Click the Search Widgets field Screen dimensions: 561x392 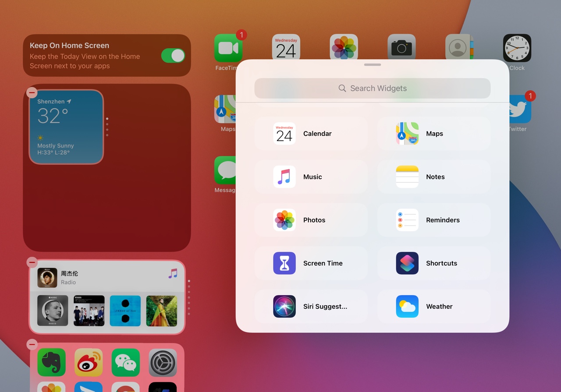coord(372,88)
